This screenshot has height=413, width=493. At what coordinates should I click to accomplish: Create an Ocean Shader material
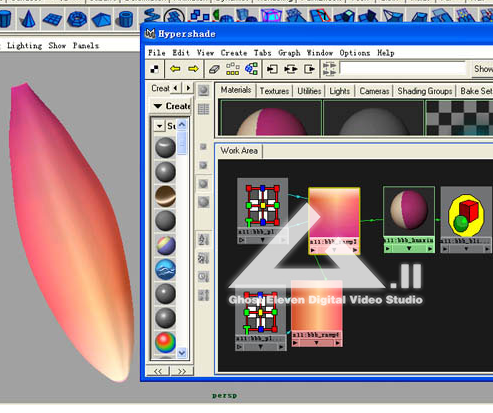coord(165,269)
